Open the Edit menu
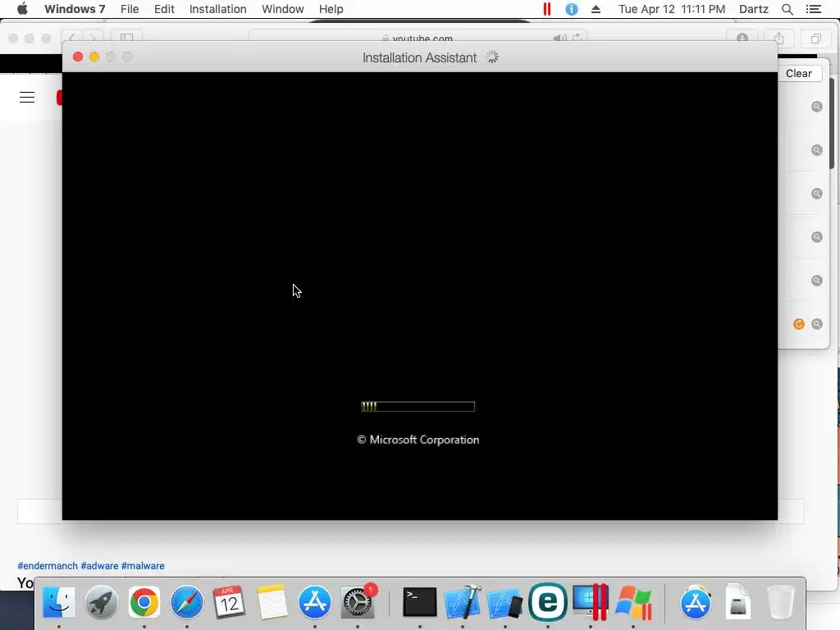Image resolution: width=840 pixels, height=630 pixels. pos(164,9)
